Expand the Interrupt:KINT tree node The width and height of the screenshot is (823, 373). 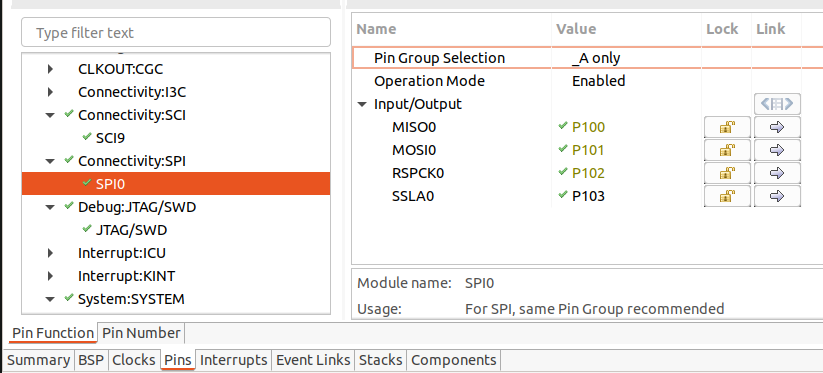[x=50, y=276]
